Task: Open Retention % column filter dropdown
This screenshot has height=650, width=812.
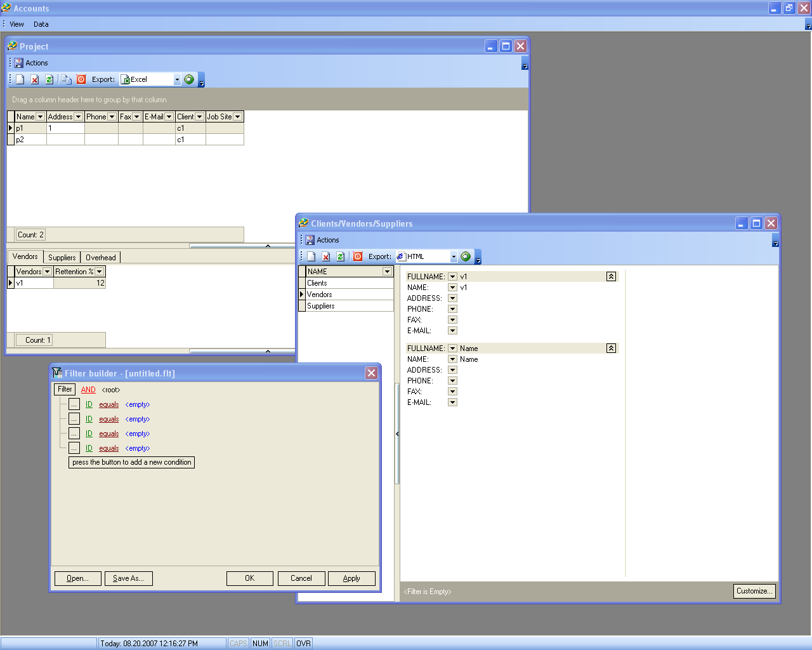Action: 99,272
